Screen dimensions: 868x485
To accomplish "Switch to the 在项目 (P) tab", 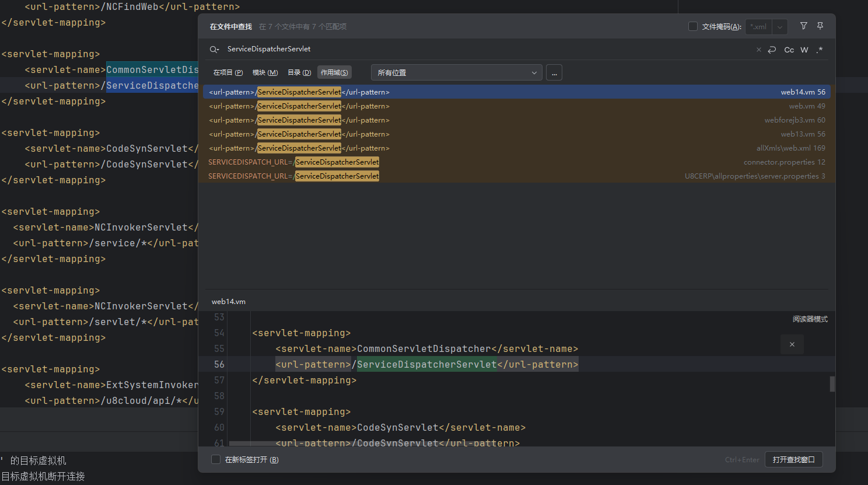I will [228, 72].
